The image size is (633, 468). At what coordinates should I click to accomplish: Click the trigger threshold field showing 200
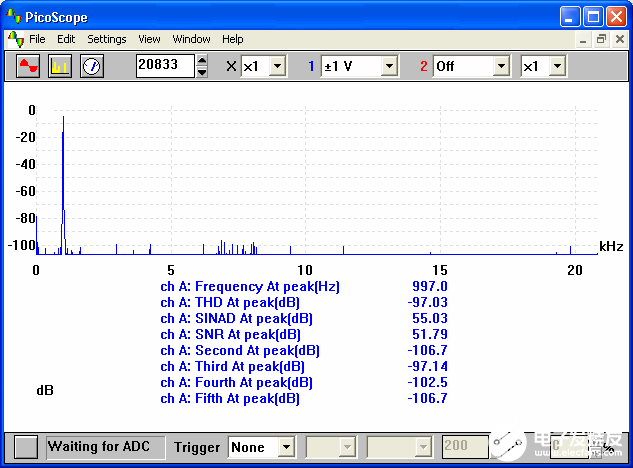[465, 446]
